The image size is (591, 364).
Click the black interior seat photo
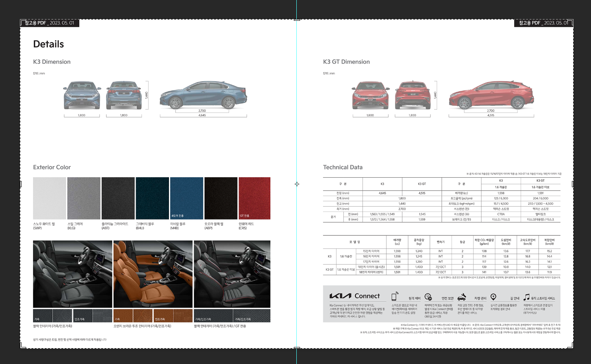(x=73, y=274)
